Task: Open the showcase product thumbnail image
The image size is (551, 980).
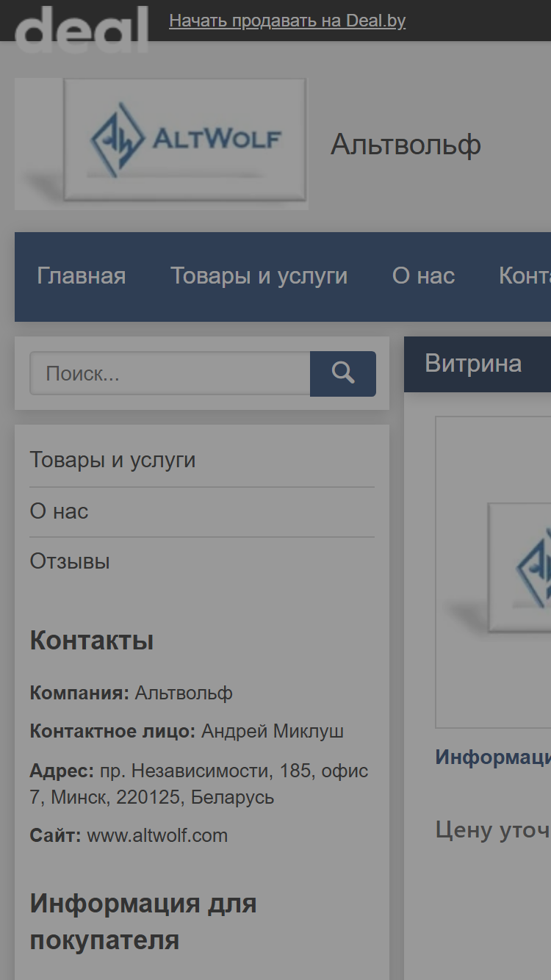Action: 494,572
